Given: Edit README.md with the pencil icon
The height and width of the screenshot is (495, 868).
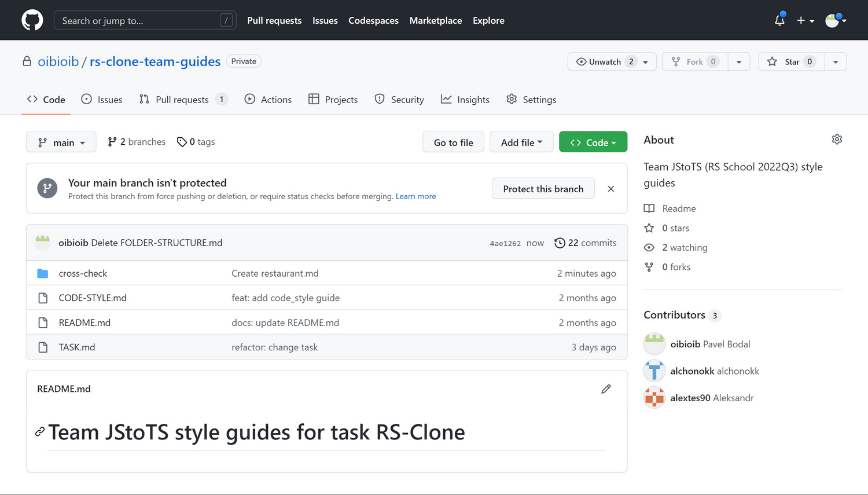Looking at the screenshot, I should click(606, 389).
